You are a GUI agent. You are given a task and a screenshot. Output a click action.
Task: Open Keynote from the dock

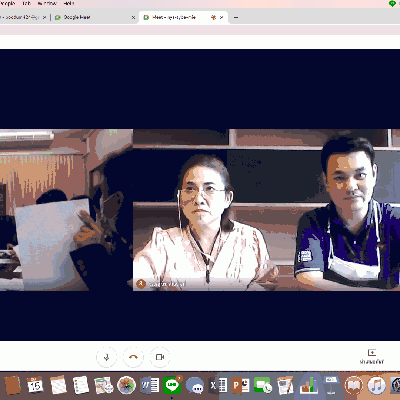click(x=331, y=386)
